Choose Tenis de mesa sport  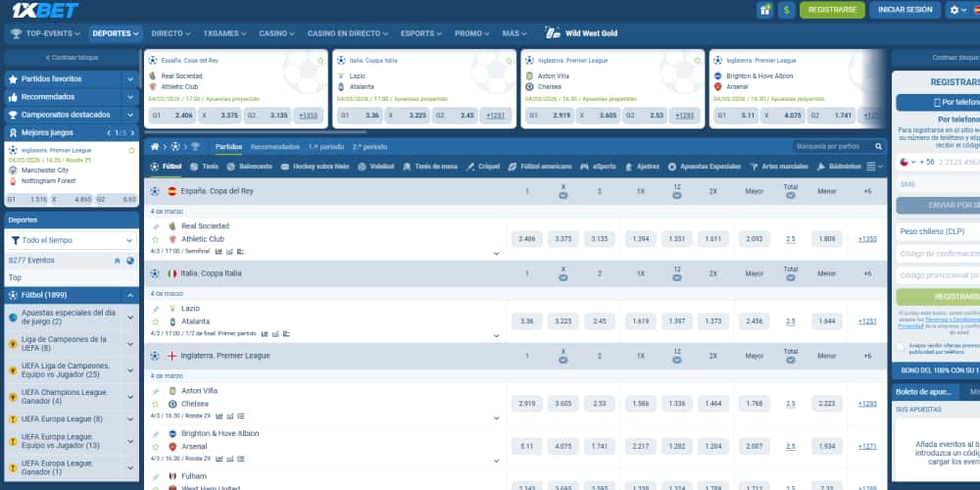click(x=430, y=167)
